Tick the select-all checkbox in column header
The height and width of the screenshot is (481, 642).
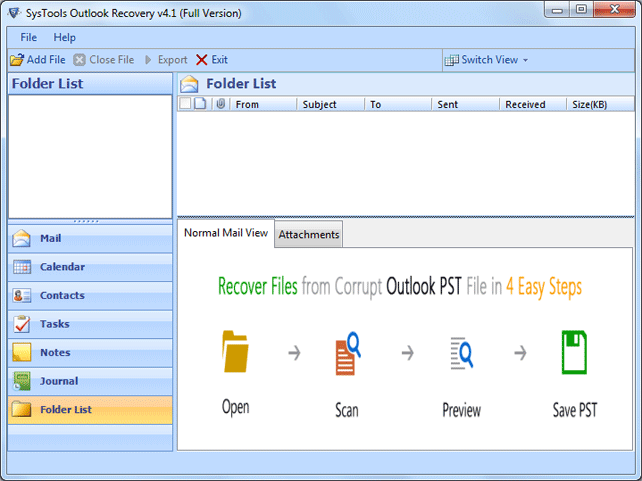185,104
